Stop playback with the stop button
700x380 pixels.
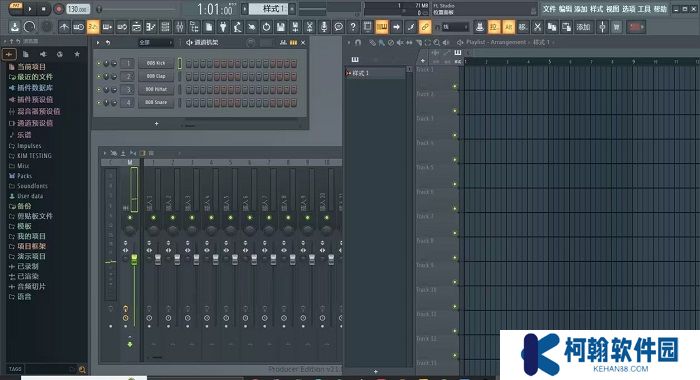[43, 8]
